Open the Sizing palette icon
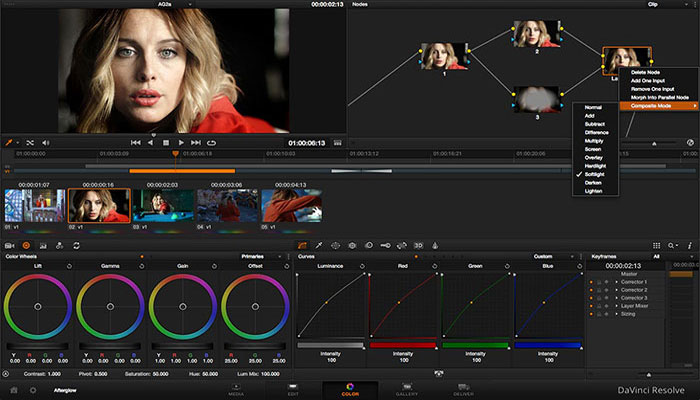This screenshot has width=700, height=400. click(x=402, y=246)
